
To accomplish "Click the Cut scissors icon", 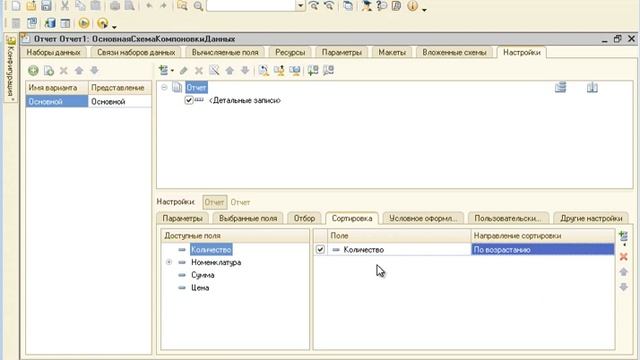I will 64,6.
